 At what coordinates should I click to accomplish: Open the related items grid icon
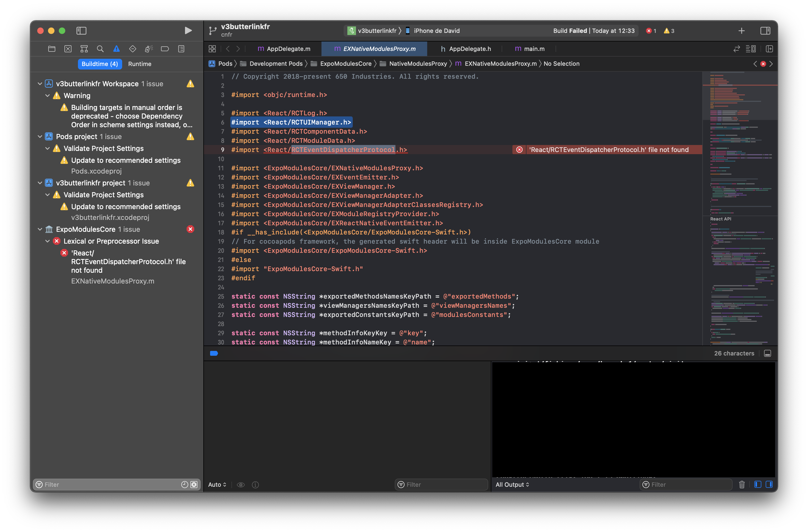click(x=212, y=49)
